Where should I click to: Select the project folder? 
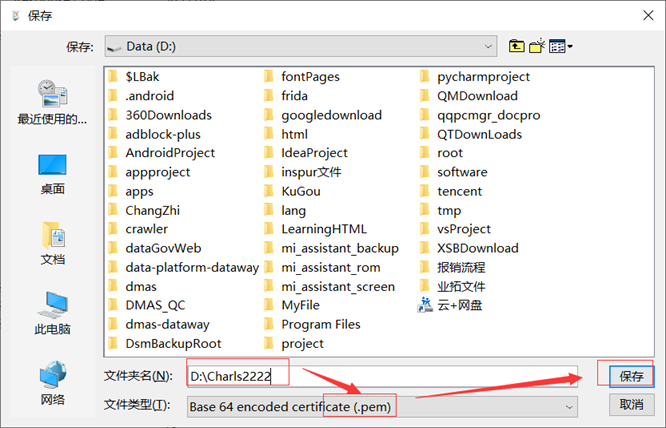(294, 344)
